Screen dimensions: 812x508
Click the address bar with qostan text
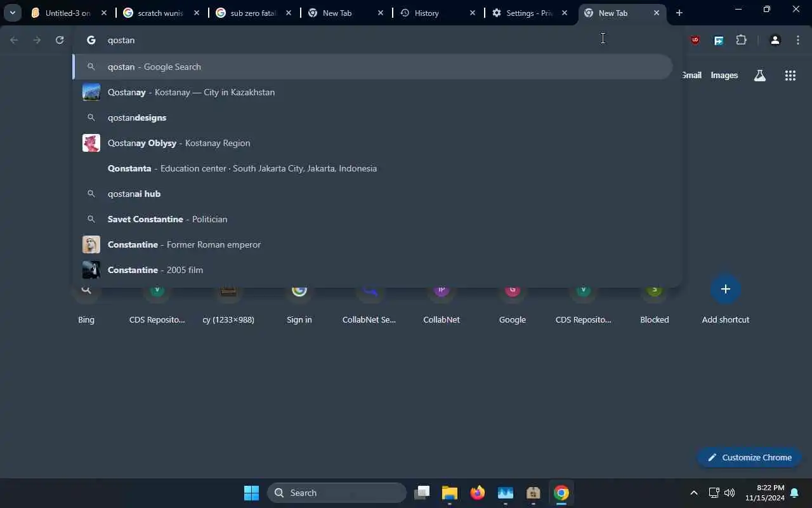tap(377, 40)
